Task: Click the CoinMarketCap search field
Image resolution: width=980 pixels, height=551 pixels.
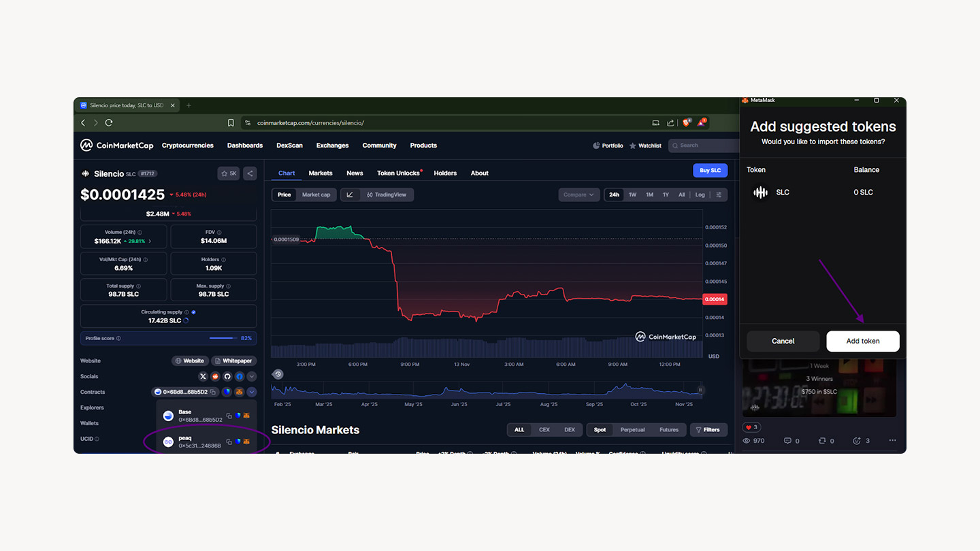Action: (x=704, y=145)
